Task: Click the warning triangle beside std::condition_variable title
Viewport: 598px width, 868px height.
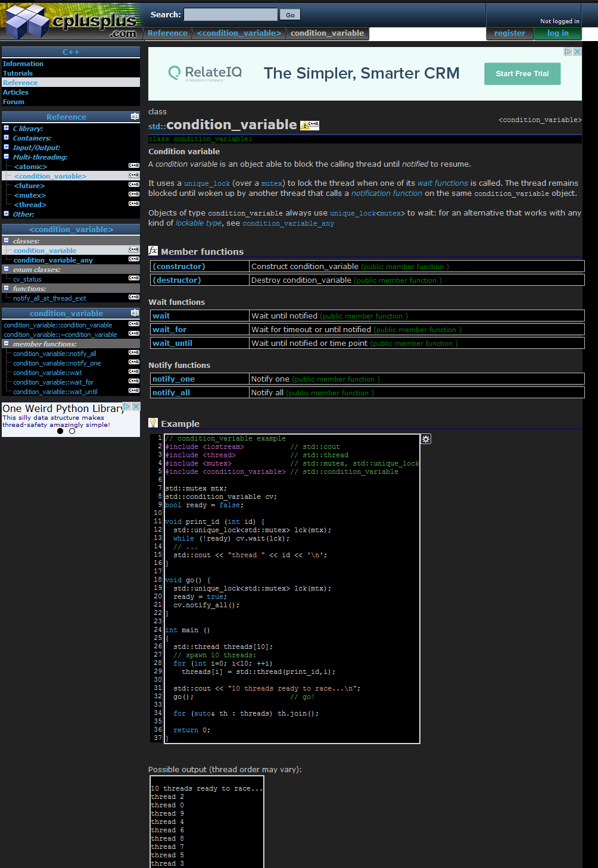Action: (x=305, y=126)
